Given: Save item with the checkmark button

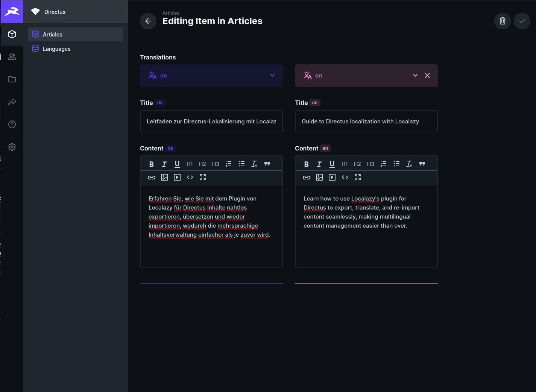Looking at the screenshot, I should click(x=522, y=21).
